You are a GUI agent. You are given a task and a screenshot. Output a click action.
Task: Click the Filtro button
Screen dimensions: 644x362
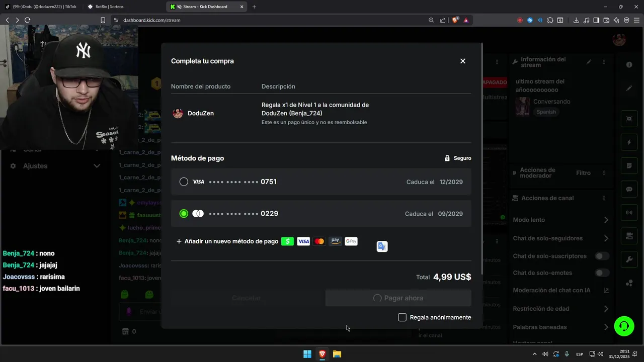(x=583, y=173)
